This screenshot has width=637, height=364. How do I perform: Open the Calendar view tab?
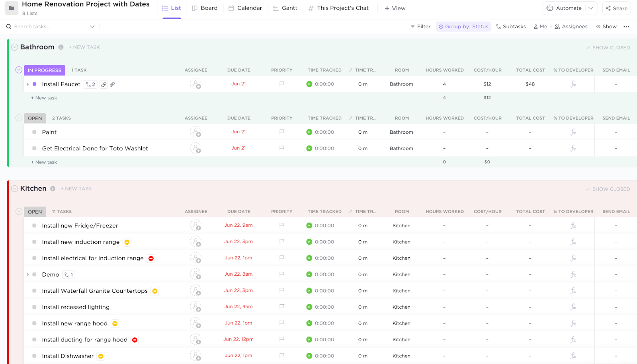coord(245,8)
